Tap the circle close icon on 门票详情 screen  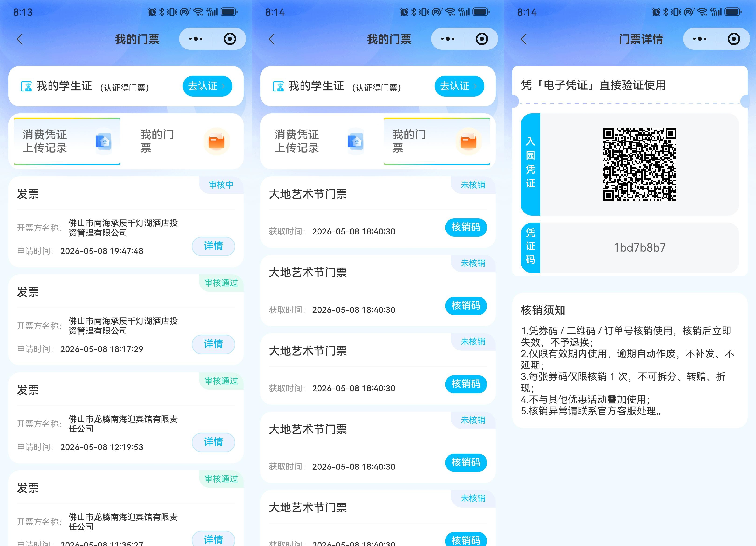(x=734, y=39)
